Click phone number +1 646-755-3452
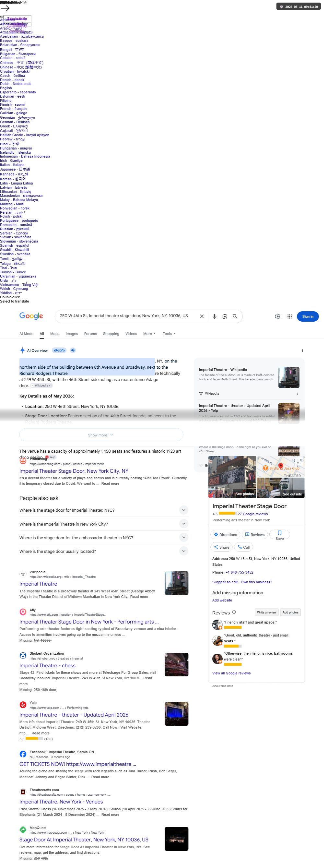Image resolution: width=328 pixels, height=868 pixels. click(x=242, y=578)
